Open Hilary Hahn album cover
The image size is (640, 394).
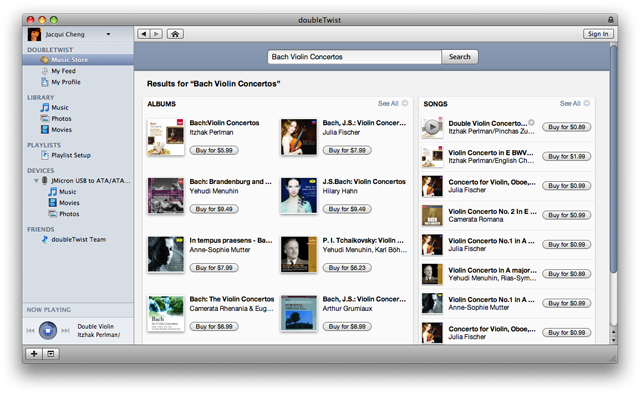click(299, 196)
